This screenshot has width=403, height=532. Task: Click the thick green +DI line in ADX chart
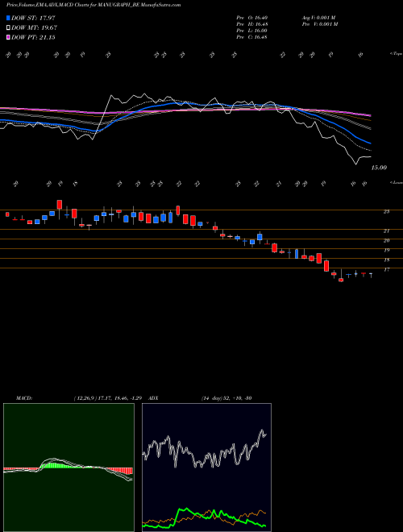(204, 517)
